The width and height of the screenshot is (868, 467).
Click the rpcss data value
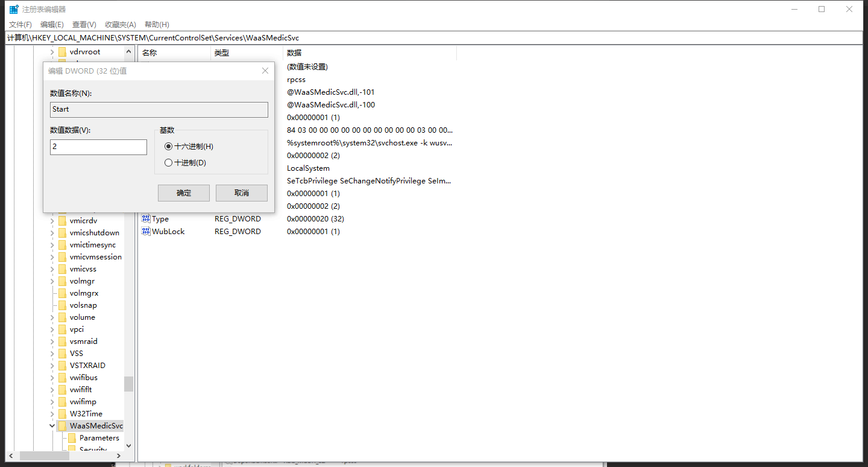click(x=296, y=80)
